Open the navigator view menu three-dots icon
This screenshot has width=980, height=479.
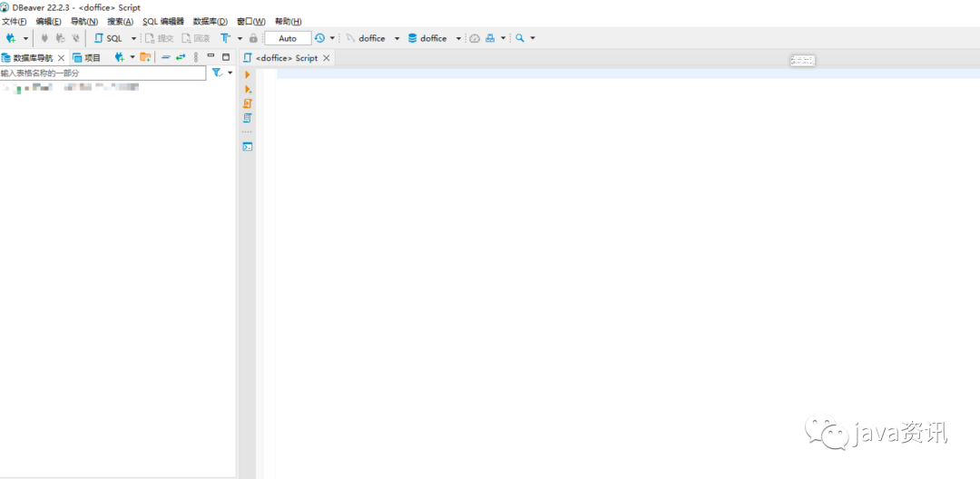196,57
